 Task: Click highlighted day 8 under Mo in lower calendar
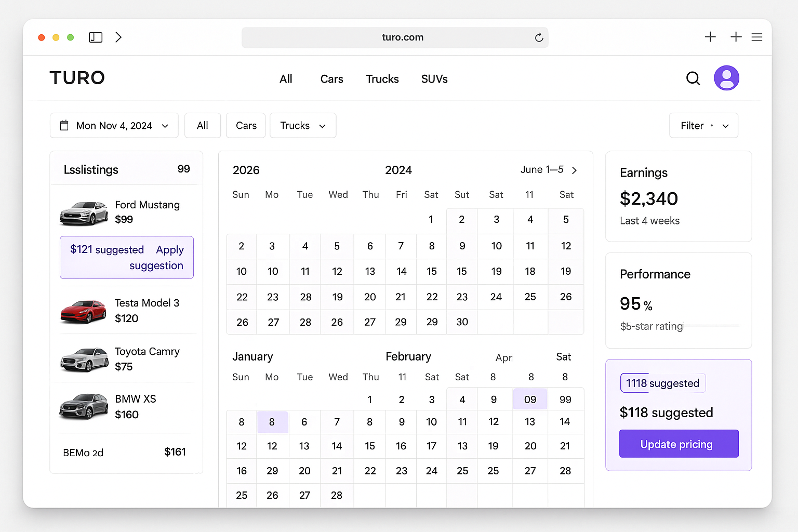coord(272,422)
